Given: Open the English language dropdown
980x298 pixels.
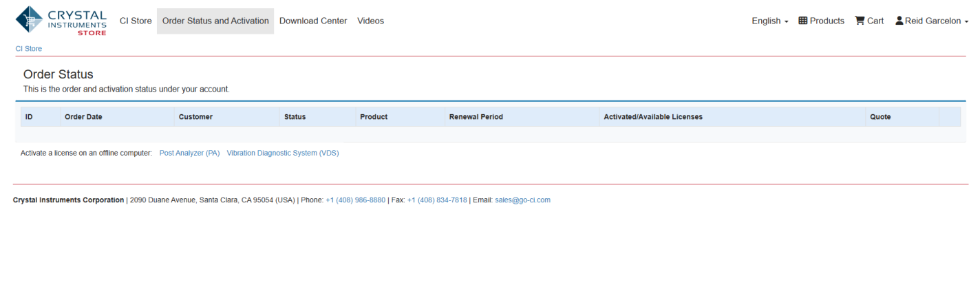Looking at the screenshot, I should [x=770, y=21].
